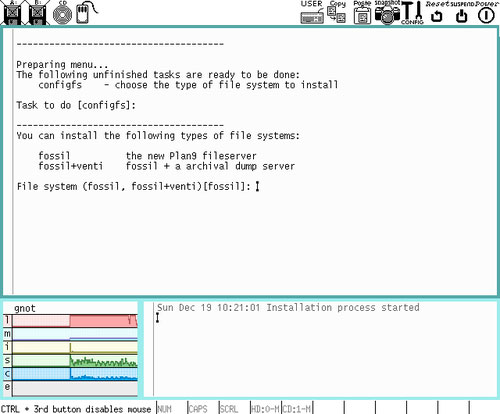Click the HD:0-M status indicator
This screenshot has width=500, height=414.
coord(266,409)
